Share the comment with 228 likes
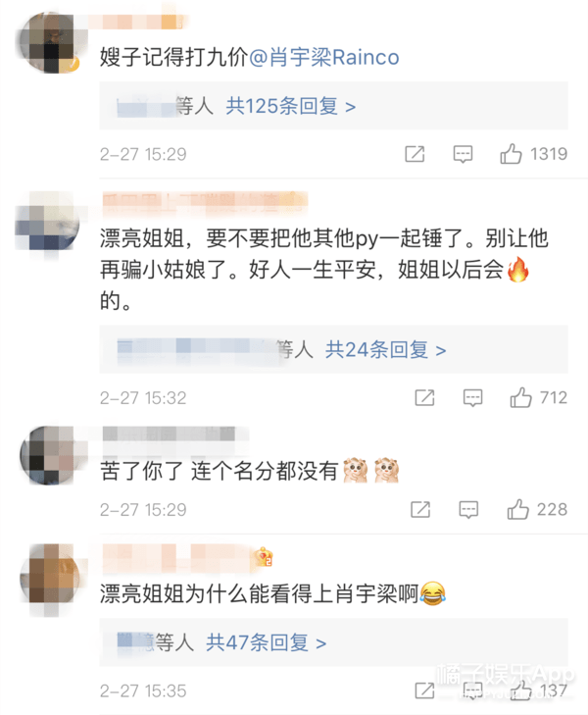Viewport: 588px width, 715px height. [x=420, y=509]
